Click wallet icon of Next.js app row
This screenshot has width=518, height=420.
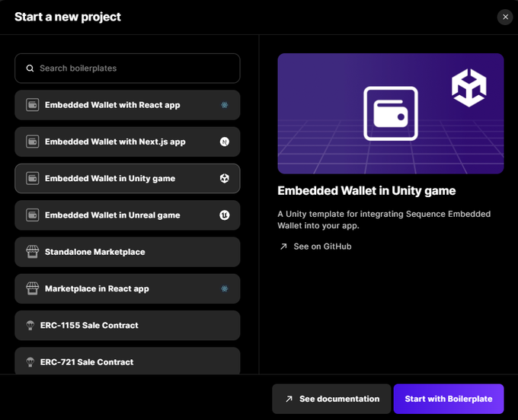(x=32, y=142)
